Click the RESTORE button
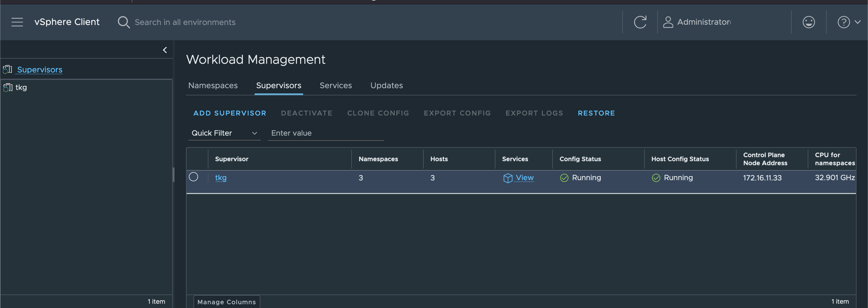The width and height of the screenshot is (868, 308). (596, 113)
